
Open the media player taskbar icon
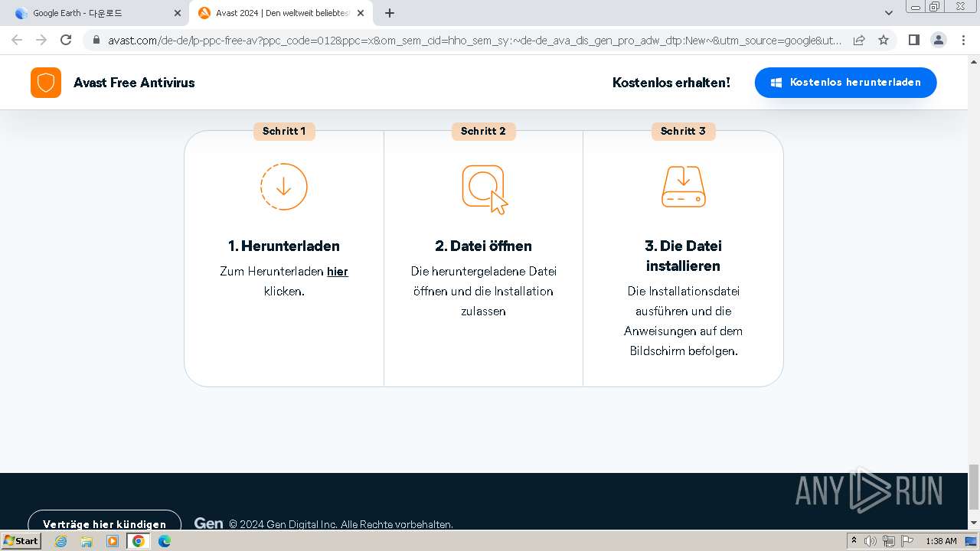point(113,541)
